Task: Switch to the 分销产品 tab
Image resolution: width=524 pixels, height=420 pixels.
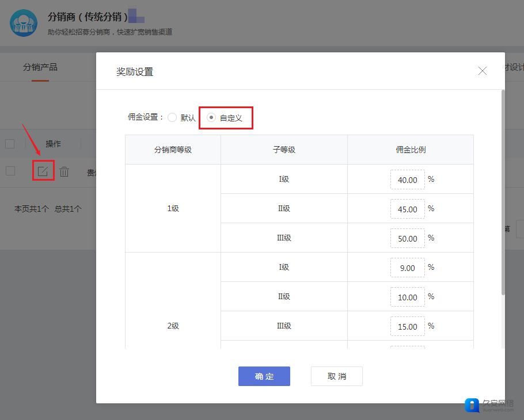Action: click(40, 67)
